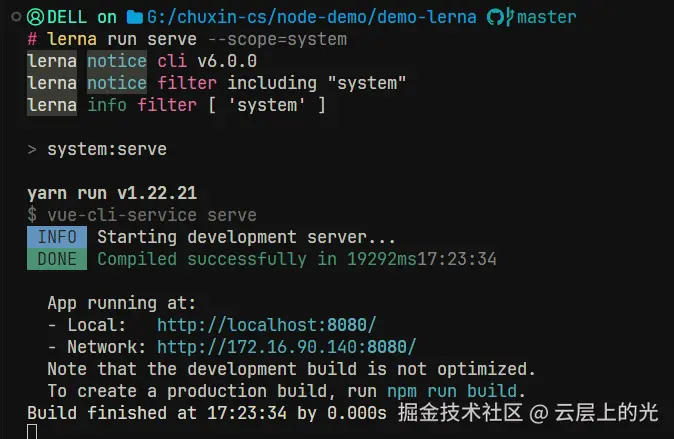The height and width of the screenshot is (439, 674).
Task: Click the Starting development server text
Action: coord(246,238)
